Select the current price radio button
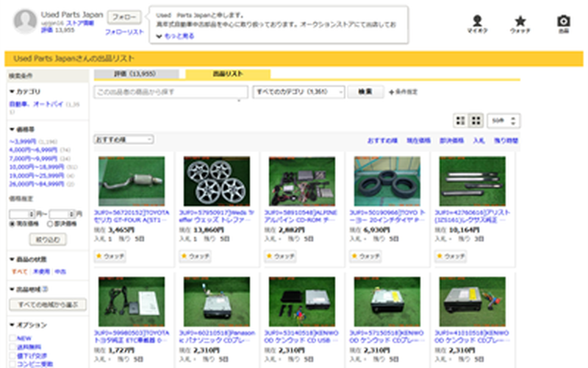 click(12, 224)
